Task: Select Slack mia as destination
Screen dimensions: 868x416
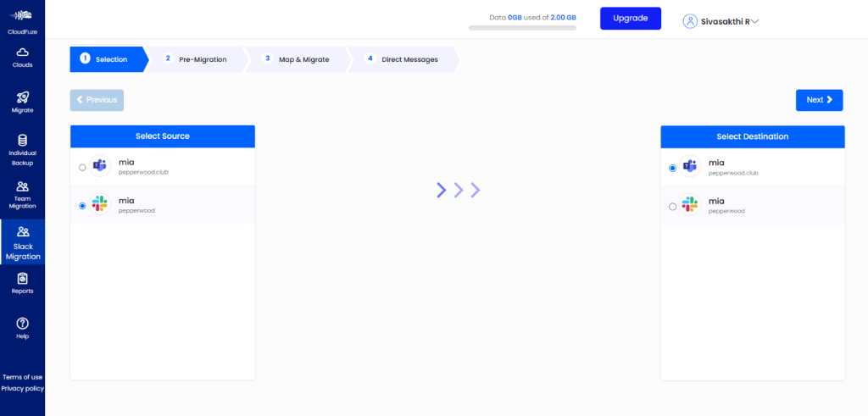Action: pos(673,206)
